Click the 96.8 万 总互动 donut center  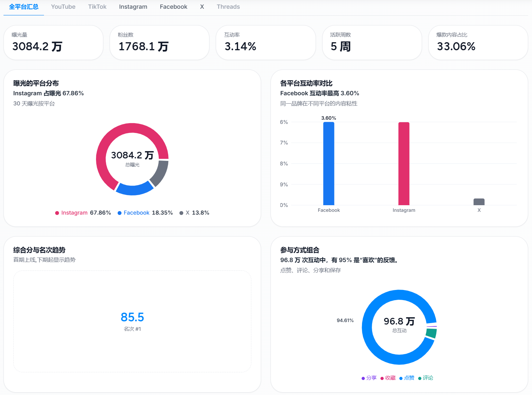point(399,325)
